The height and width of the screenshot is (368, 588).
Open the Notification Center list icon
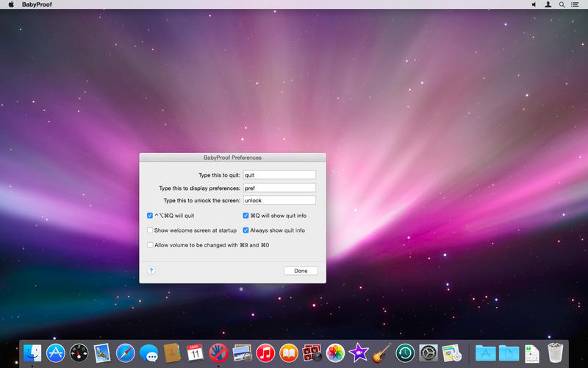point(577,4)
